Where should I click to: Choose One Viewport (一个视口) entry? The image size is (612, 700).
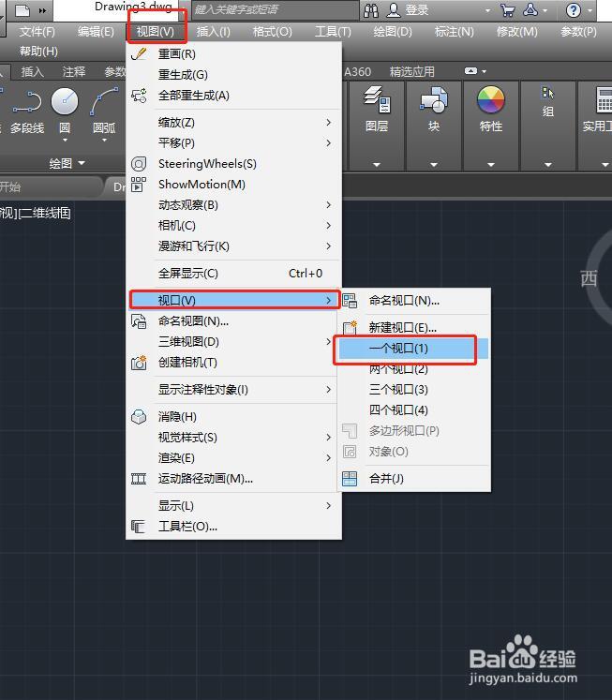click(413, 349)
